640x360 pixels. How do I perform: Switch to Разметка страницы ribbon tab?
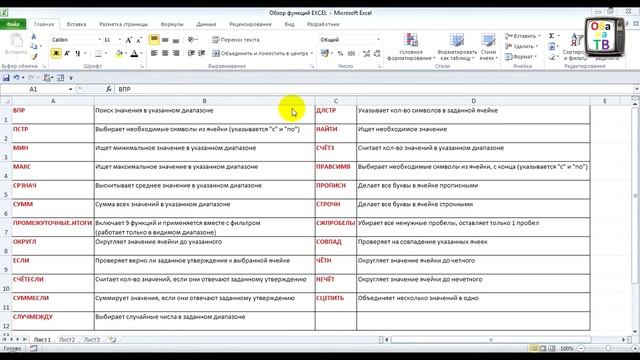click(x=124, y=24)
